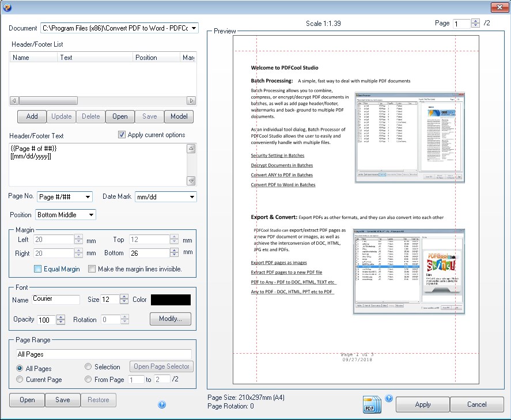Click 'Convert PDF to Word in Batches' text
This screenshot has width=511, height=420.
(283, 185)
